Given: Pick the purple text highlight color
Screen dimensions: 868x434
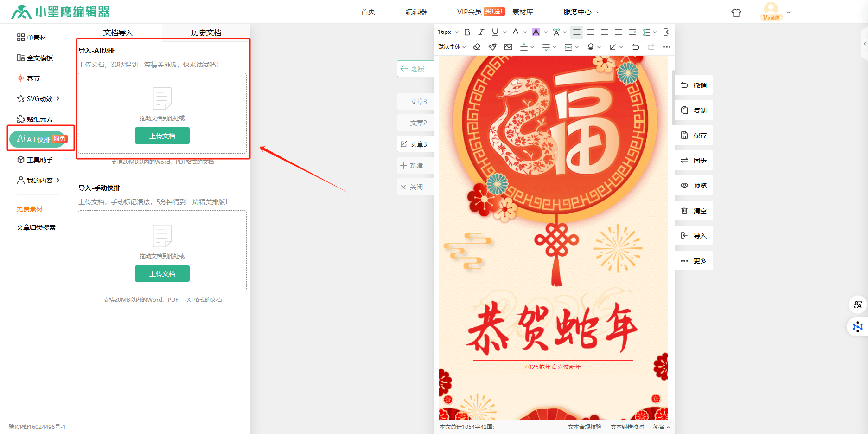Looking at the screenshot, I should tap(536, 32).
